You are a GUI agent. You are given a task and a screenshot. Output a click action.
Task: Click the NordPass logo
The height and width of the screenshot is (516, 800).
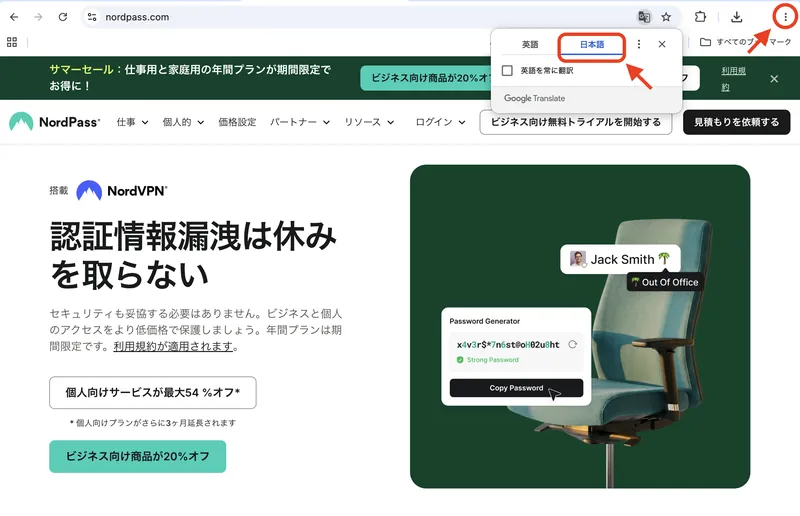pos(55,122)
